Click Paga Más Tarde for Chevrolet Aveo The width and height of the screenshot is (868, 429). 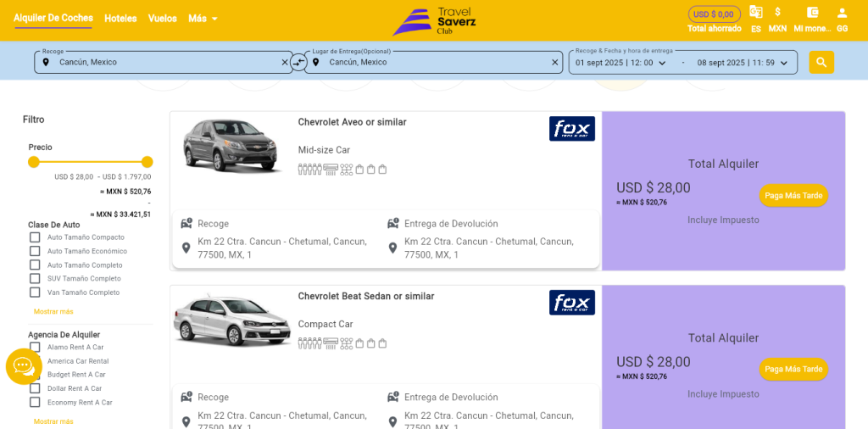pos(793,195)
